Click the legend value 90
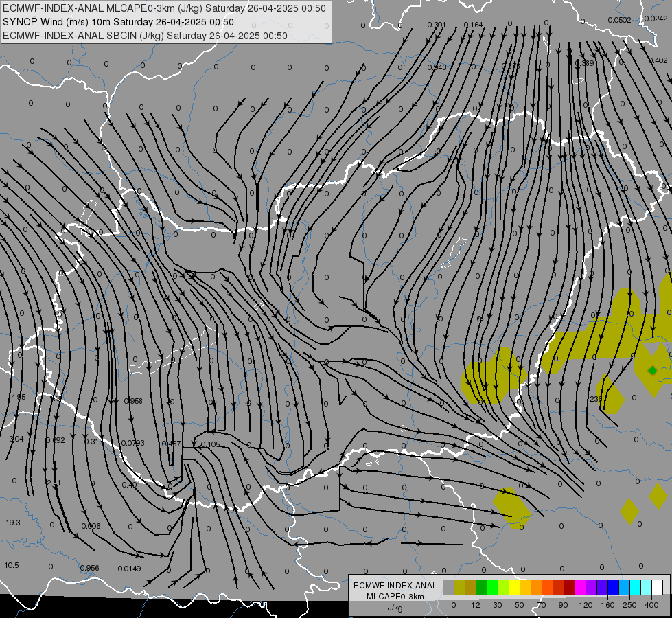 (563, 605)
